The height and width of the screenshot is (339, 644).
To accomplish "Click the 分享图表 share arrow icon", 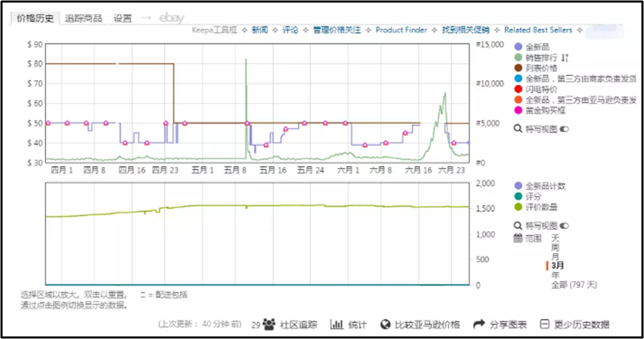I will [479, 324].
